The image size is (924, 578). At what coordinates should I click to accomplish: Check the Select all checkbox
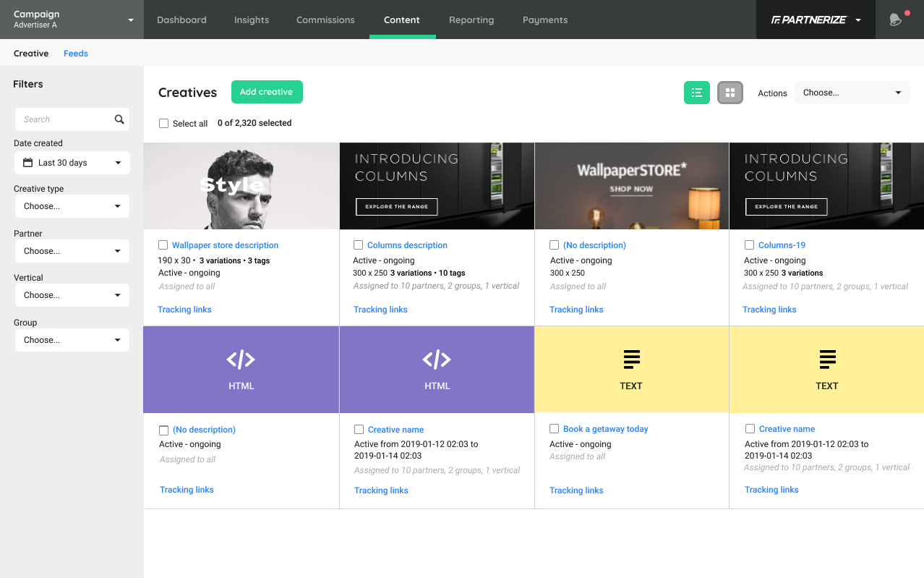point(163,124)
